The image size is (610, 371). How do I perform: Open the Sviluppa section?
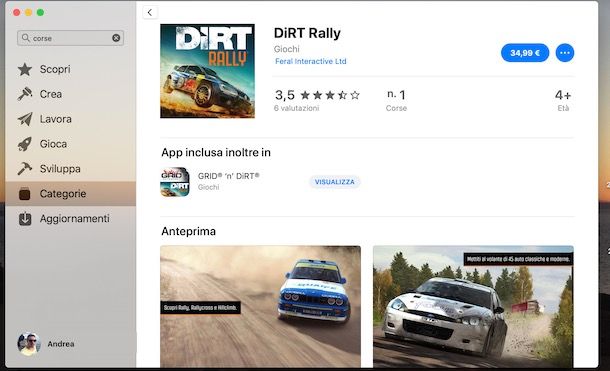click(70, 169)
